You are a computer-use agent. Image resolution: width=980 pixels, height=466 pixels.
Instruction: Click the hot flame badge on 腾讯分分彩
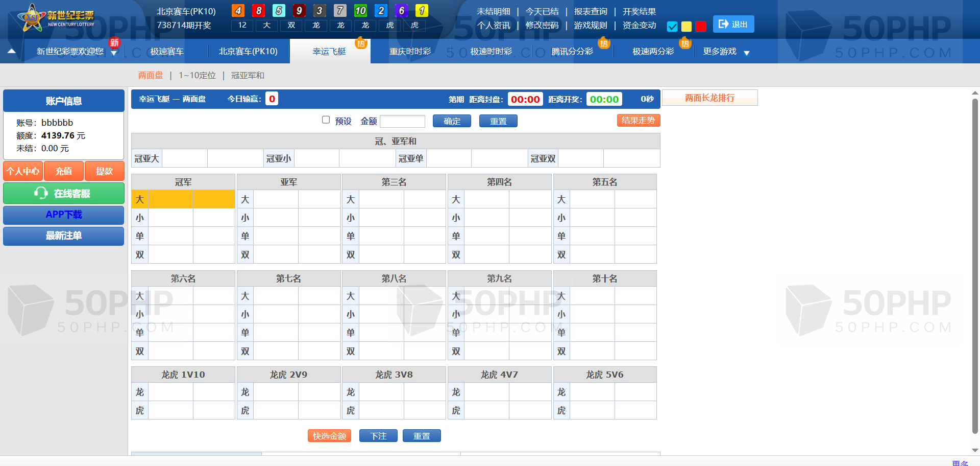point(604,43)
